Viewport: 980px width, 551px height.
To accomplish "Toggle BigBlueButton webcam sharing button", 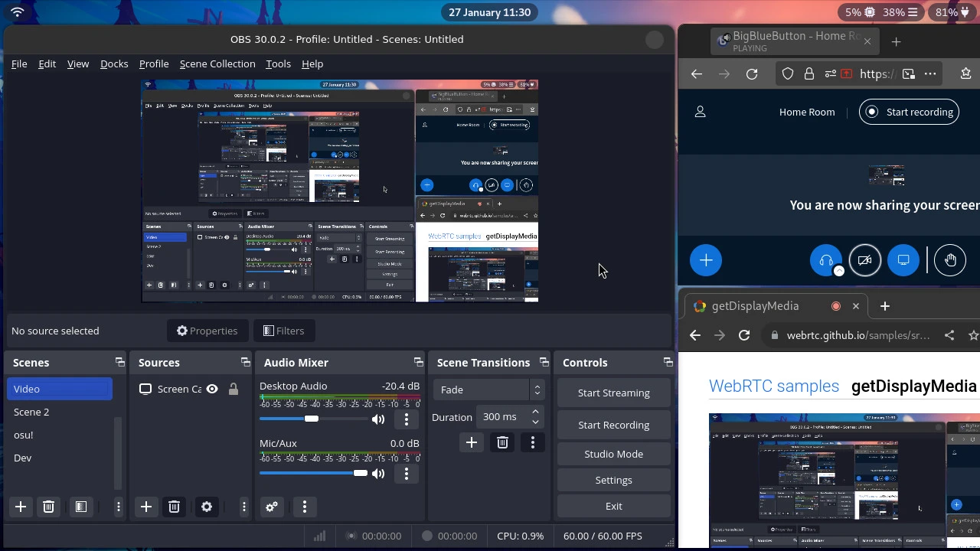I will (x=865, y=260).
